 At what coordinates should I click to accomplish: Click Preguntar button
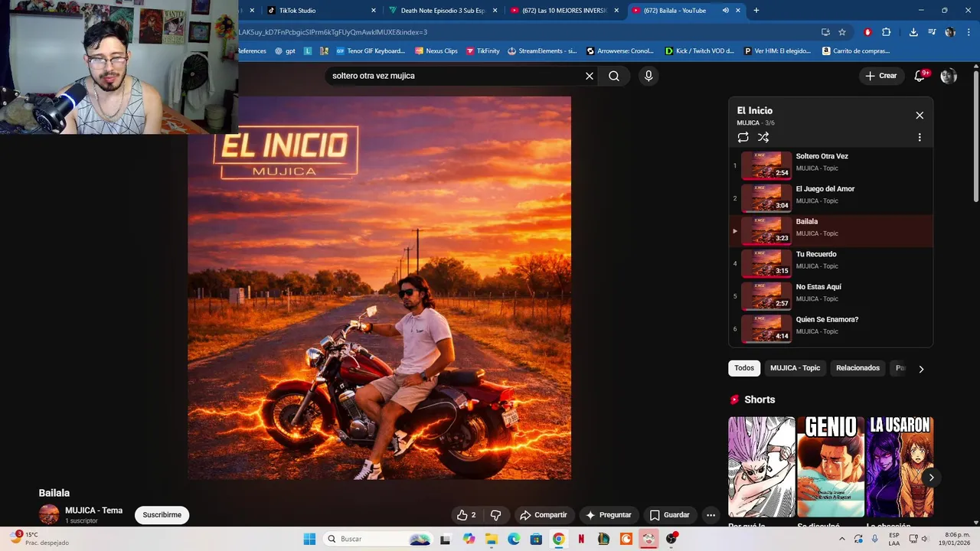[x=609, y=515]
